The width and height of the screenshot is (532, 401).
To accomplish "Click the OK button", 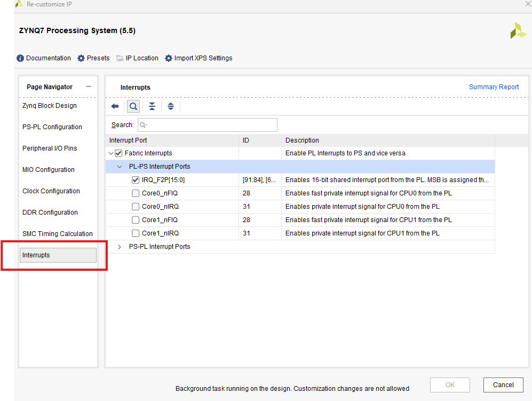I will click(450, 385).
